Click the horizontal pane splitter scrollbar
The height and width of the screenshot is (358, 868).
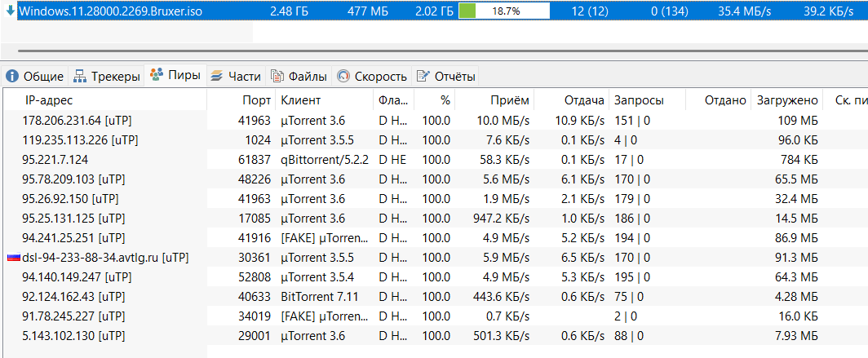443,51
